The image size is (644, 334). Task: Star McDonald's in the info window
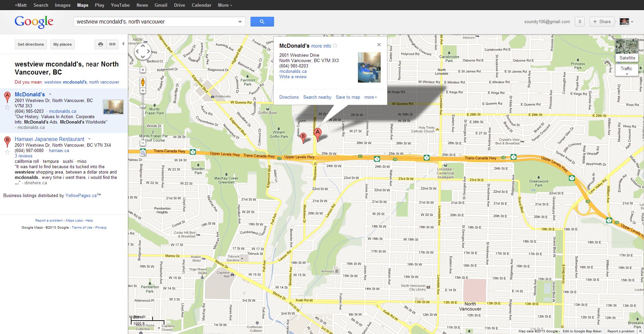coord(335,46)
